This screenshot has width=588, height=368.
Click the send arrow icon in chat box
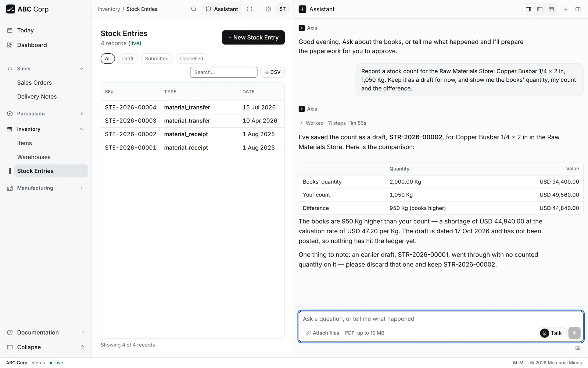[574, 333]
